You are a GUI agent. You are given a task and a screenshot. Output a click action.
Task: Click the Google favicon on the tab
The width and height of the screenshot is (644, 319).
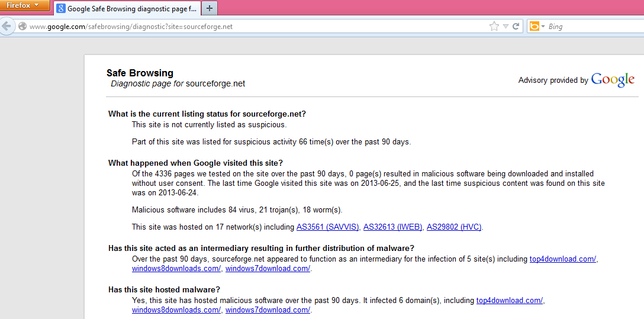(61, 8)
